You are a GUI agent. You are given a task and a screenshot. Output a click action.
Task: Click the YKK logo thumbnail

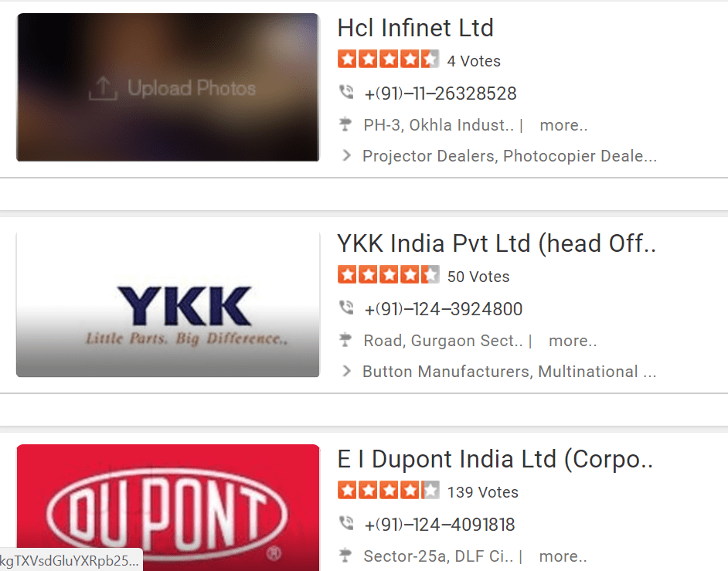coord(168,304)
